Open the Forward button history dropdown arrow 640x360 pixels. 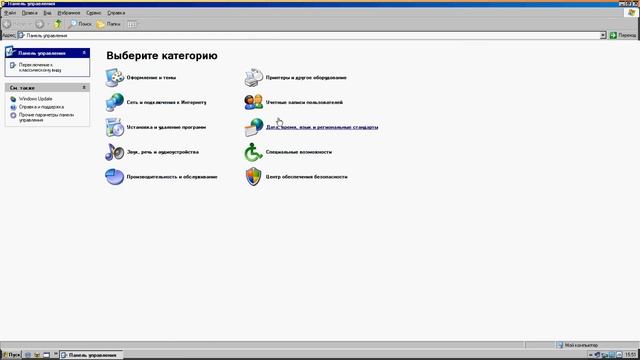point(49,24)
